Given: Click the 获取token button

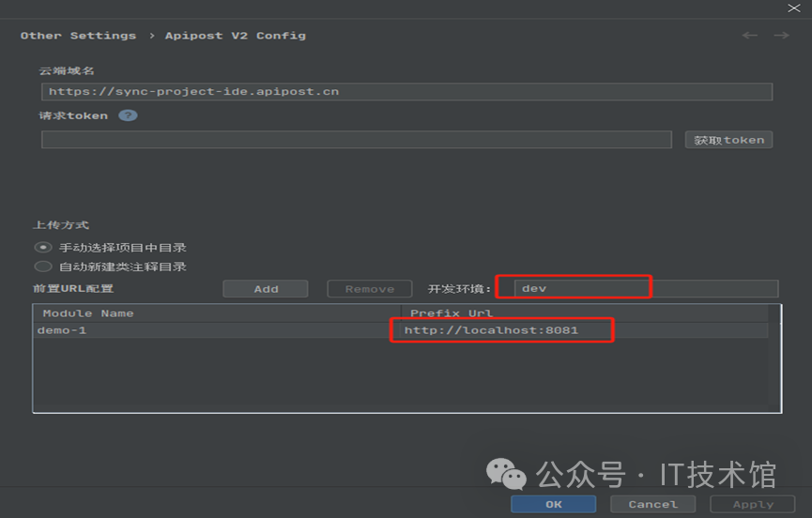Looking at the screenshot, I should click(x=728, y=140).
